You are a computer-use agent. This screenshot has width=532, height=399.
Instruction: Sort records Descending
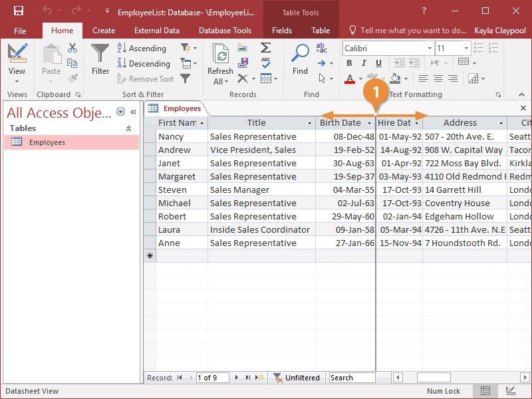(144, 63)
